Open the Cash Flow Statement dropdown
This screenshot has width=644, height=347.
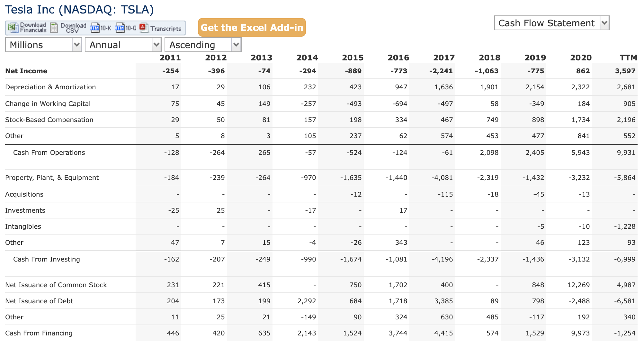click(552, 23)
